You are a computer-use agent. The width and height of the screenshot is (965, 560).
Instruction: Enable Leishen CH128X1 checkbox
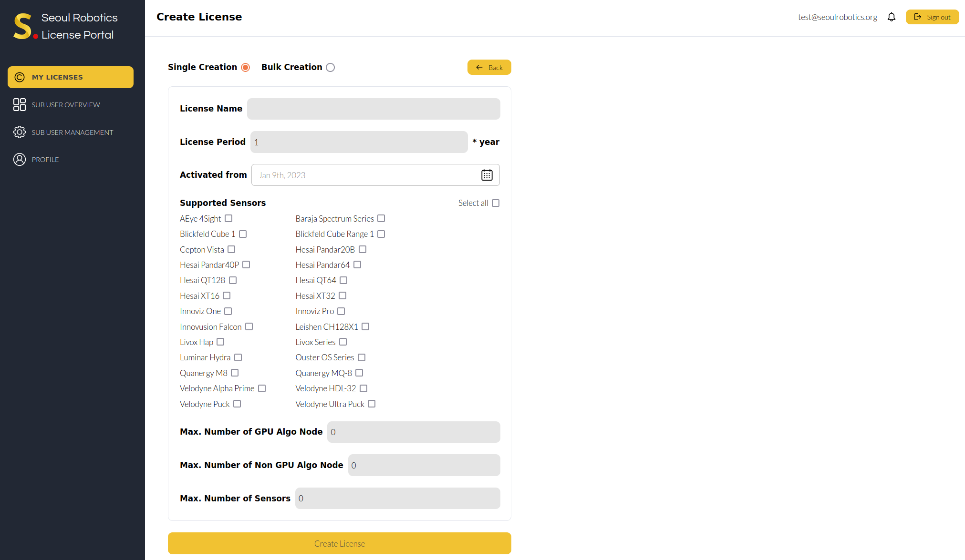365,326
